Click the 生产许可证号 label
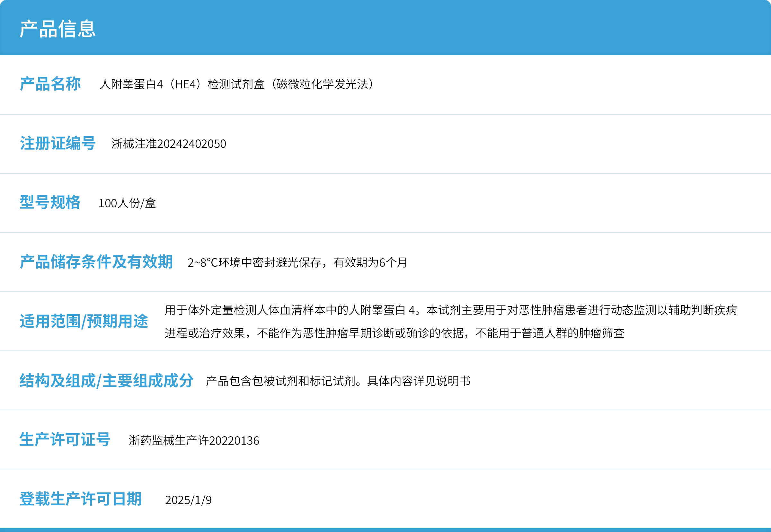Viewport: 771px width, 532px height. [65, 440]
